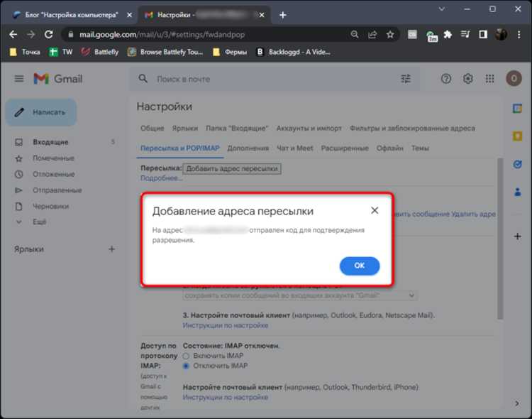Close the forwarding address dialog with X
The width and height of the screenshot is (532, 419).
(x=375, y=210)
